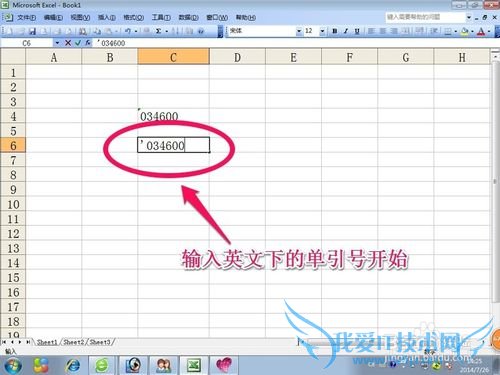This screenshot has width=500, height=375.
Task: Click the Merge and Center icon
Action: click(405, 31)
